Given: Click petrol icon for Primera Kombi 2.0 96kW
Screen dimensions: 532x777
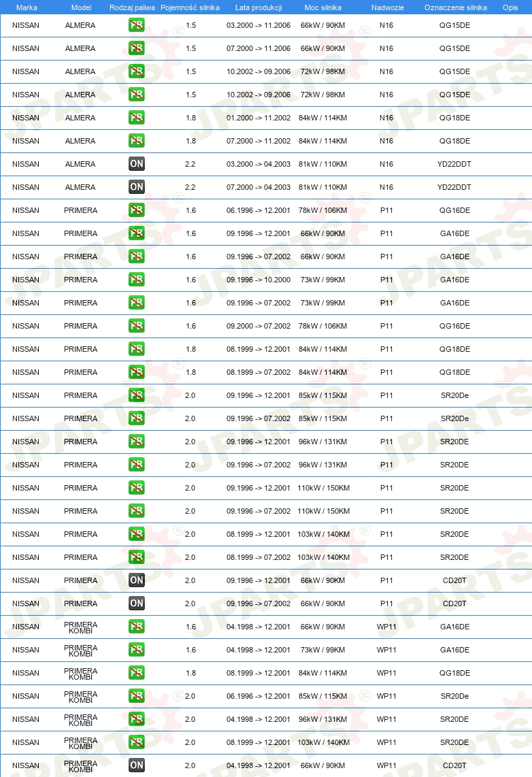Looking at the screenshot, I should click(136, 718).
